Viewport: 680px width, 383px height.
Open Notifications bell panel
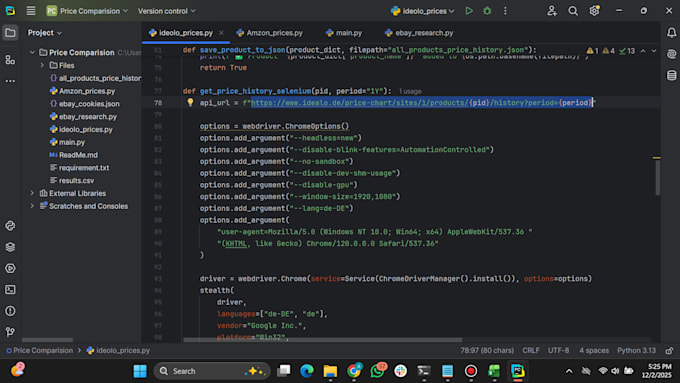[x=671, y=33]
